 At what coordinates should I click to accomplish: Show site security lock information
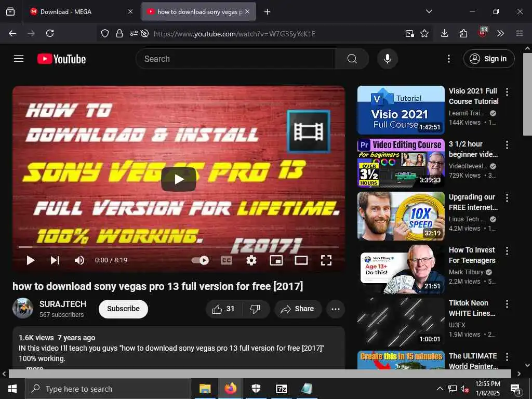point(119,33)
